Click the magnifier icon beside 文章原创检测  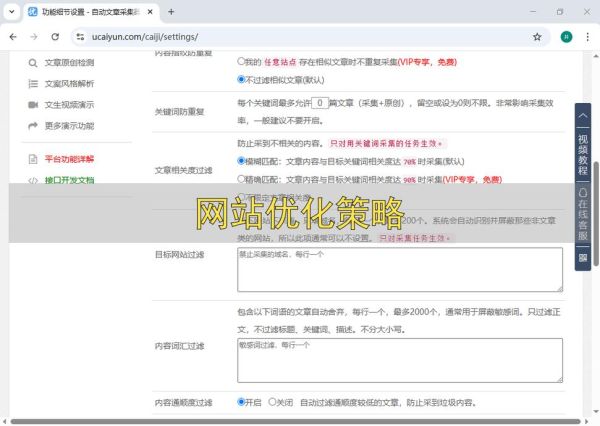(33, 63)
